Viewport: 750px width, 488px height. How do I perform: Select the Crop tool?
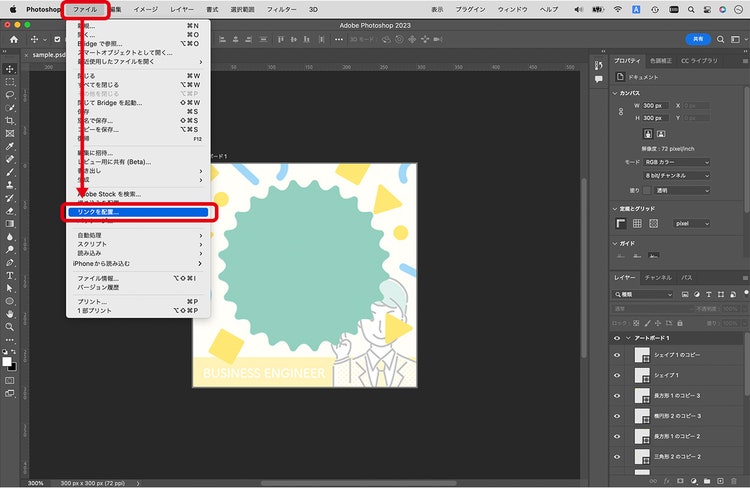10,121
